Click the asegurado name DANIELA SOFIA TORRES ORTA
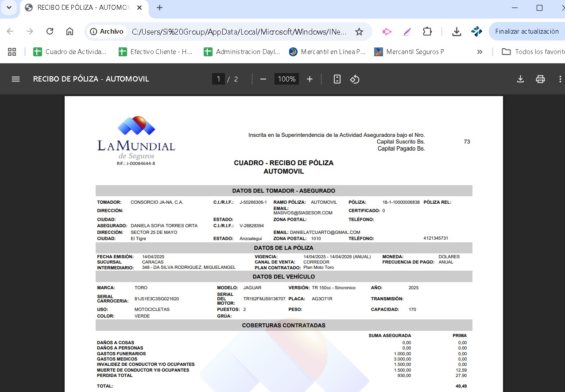This screenshot has height=392, width=565. tap(164, 226)
